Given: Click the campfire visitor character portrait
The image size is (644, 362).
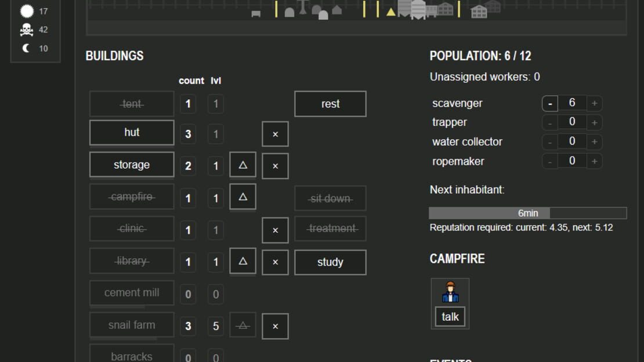Looking at the screenshot, I should (x=450, y=292).
